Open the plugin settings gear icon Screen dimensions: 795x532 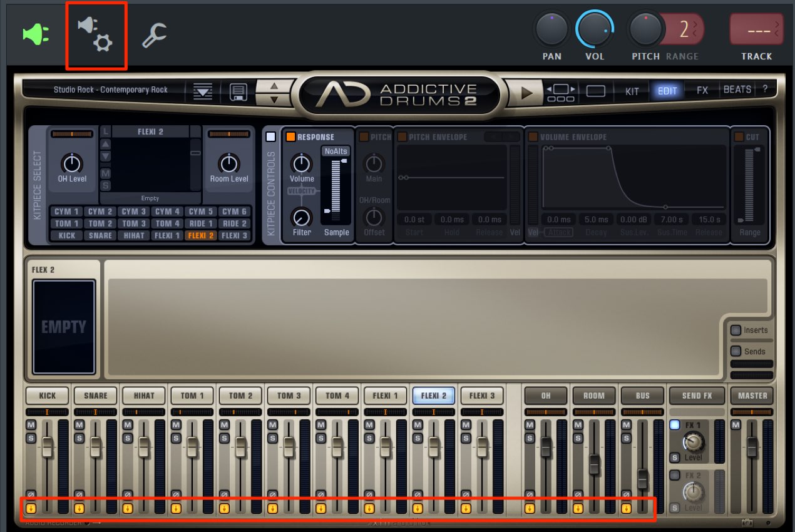pos(96,34)
